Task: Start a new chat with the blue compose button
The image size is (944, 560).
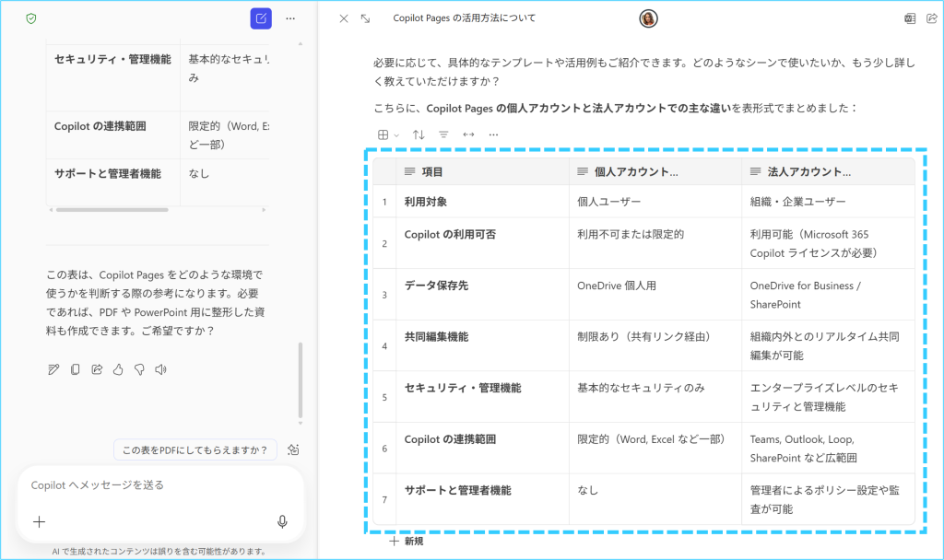Action: 261,18
